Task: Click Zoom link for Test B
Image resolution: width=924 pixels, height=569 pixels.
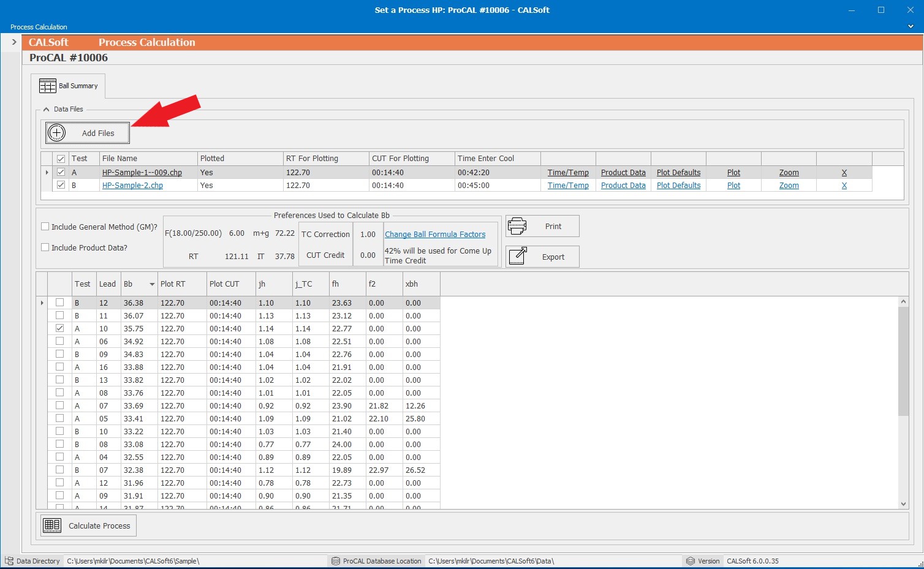Action: [789, 186]
